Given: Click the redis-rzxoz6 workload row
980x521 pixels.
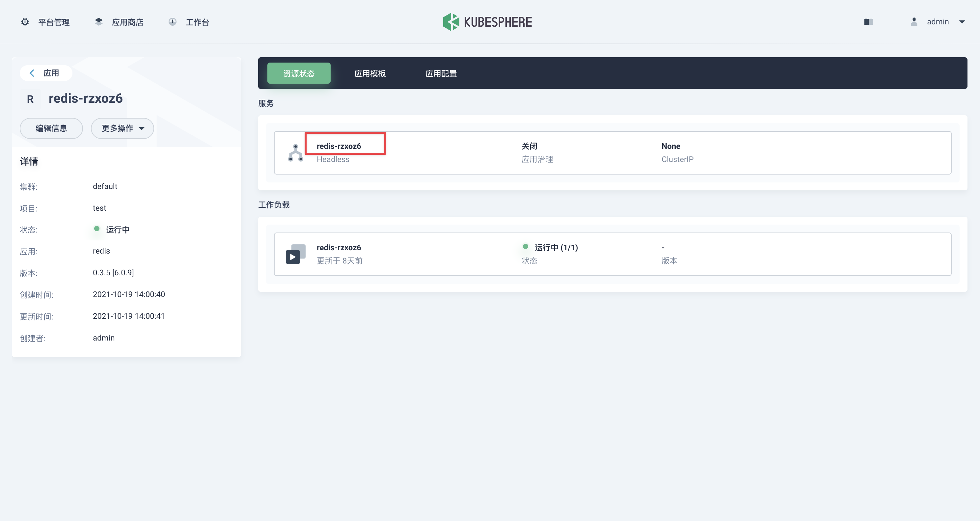Looking at the screenshot, I should pyautogui.click(x=339, y=247).
